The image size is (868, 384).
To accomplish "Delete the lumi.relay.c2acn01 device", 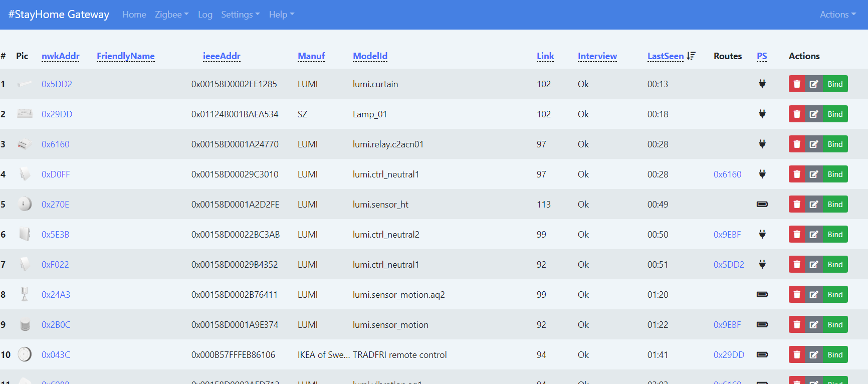I will [x=797, y=144].
